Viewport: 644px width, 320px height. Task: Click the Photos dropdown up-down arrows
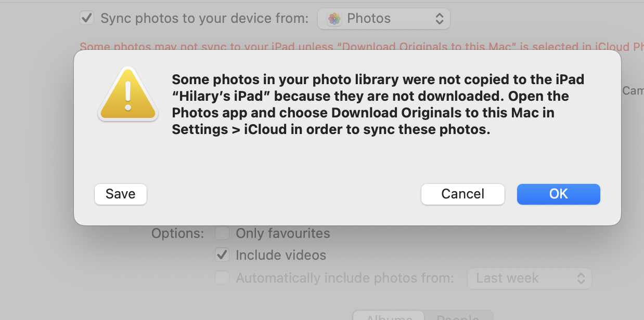pos(440,19)
